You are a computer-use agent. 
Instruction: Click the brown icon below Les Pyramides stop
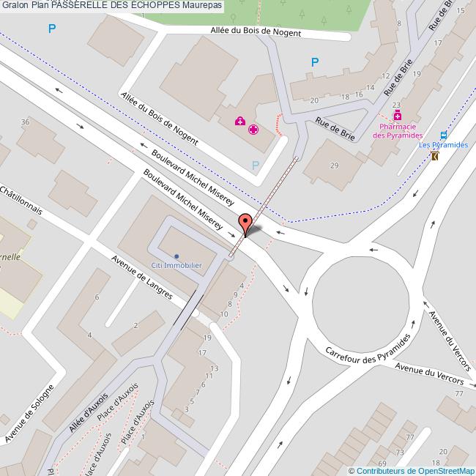point(435,156)
